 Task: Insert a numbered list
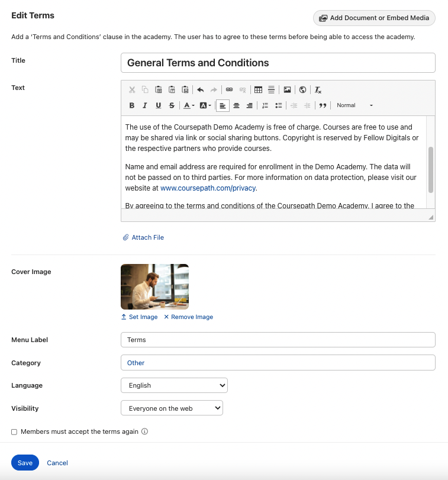tap(265, 105)
